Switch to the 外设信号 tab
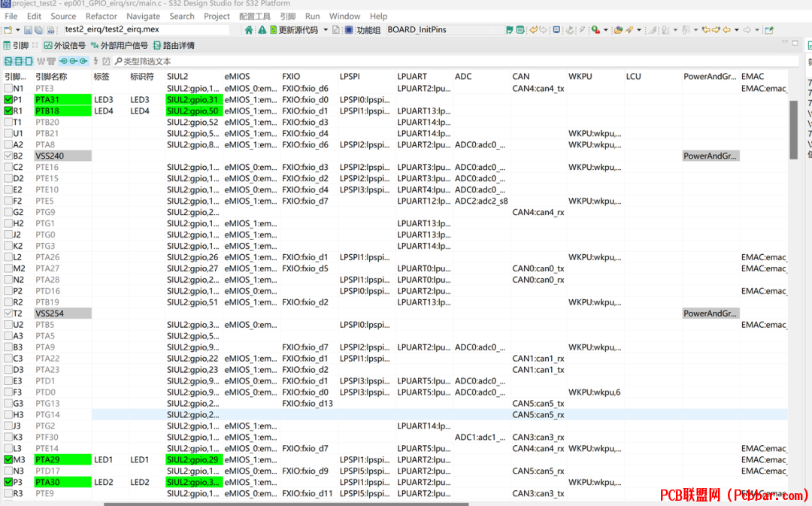 click(x=65, y=46)
